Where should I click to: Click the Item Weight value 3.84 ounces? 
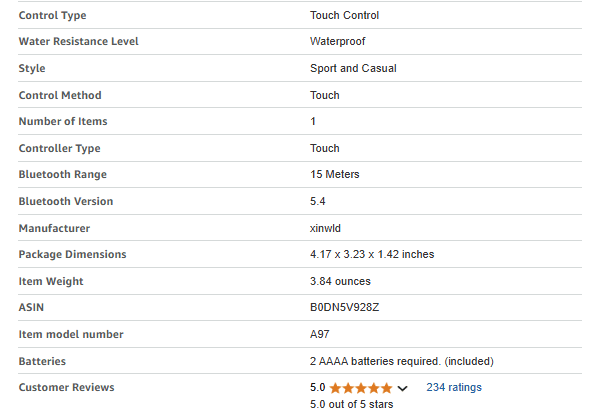340,281
